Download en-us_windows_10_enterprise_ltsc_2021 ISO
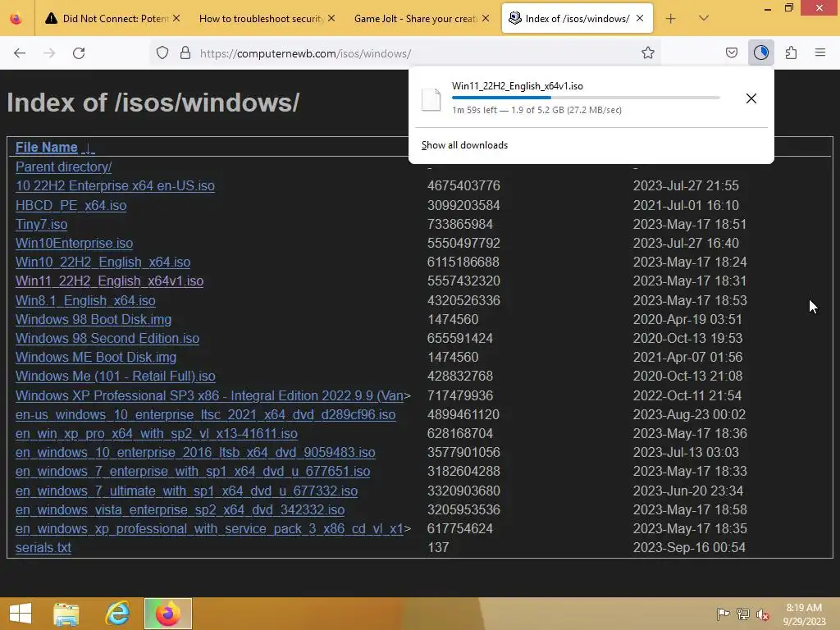This screenshot has width=840, height=630. 205,414
